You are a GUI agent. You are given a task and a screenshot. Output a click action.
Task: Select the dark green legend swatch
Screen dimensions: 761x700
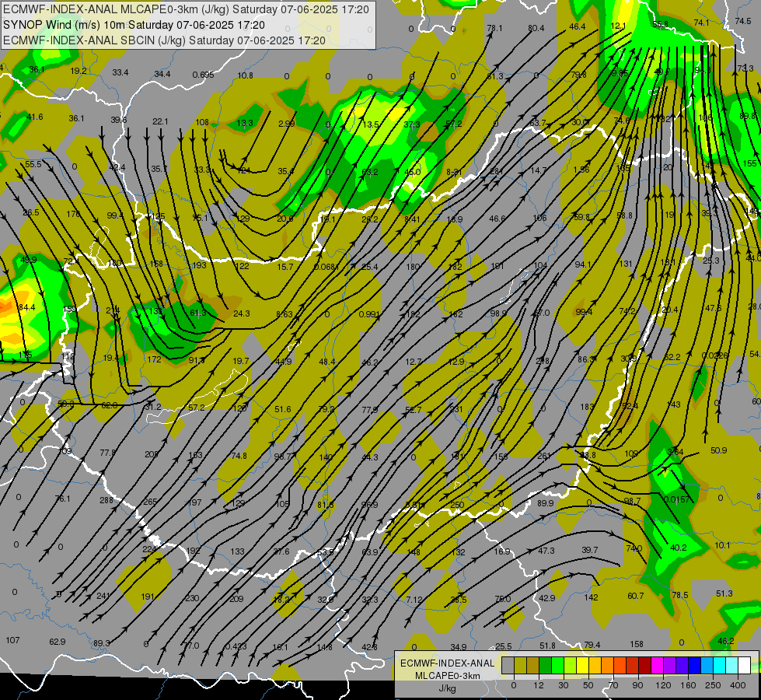pos(545,665)
